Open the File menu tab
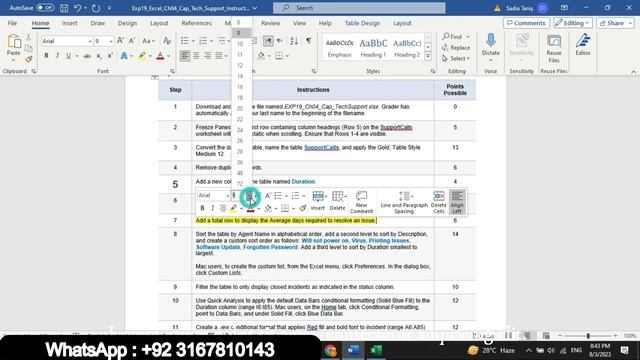Image resolution: width=640 pixels, height=360 pixels. click(x=12, y=23)
